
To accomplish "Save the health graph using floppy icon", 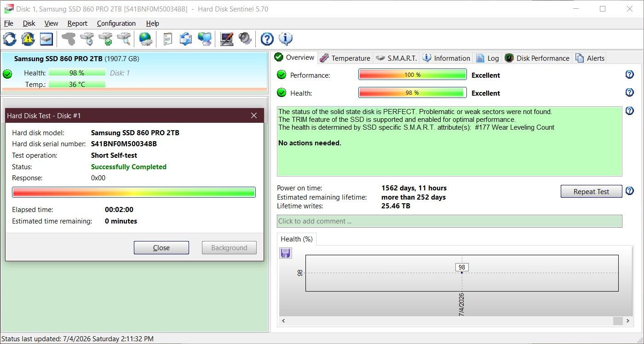I will tap(286, 253).
